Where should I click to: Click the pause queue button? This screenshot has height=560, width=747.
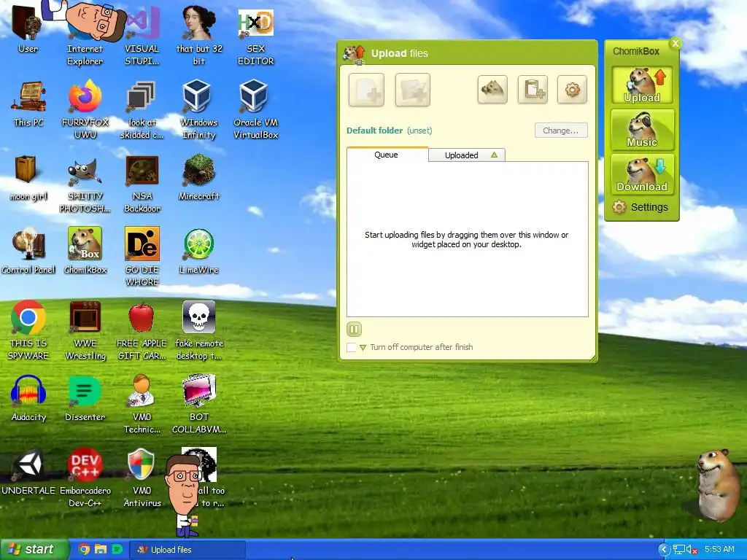(x=354, y=329)
